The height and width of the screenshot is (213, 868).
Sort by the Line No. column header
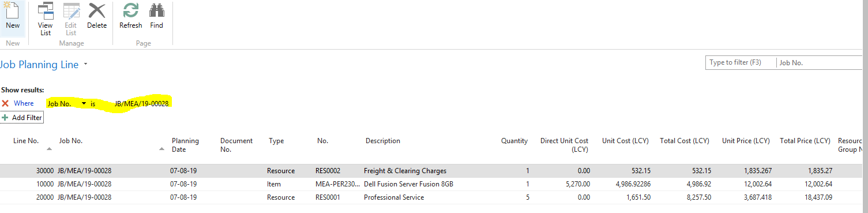click(26, 141)
